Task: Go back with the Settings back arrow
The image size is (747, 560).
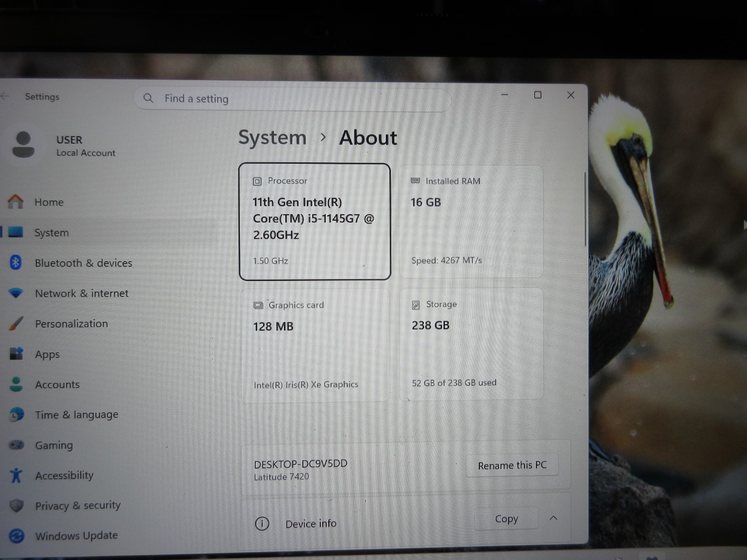Action: [5, 96]
